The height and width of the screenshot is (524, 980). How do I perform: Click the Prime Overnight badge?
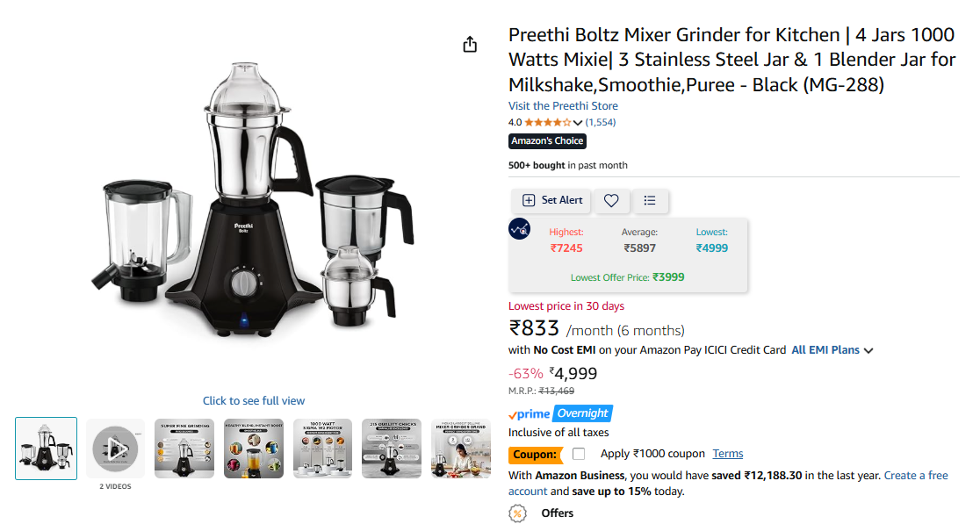pyautogui.click(x=560, y=413)
